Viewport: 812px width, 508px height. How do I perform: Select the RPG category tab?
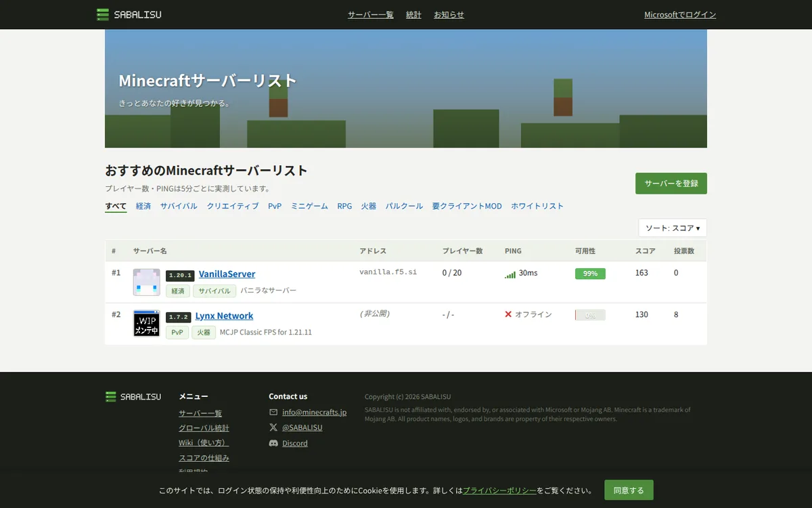tap(344, 206)
